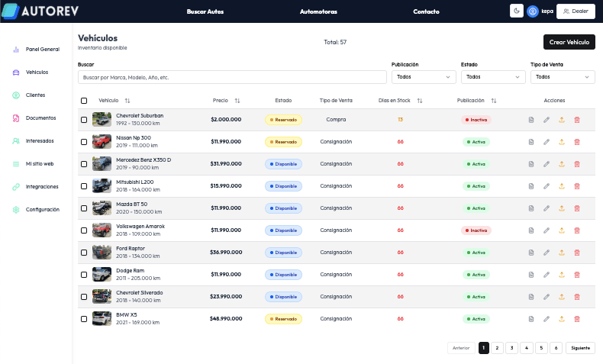The width and height of the screenshot is (603, 364).
Task: Sort by Vehículo column arrows
Action: click(127, 101)
